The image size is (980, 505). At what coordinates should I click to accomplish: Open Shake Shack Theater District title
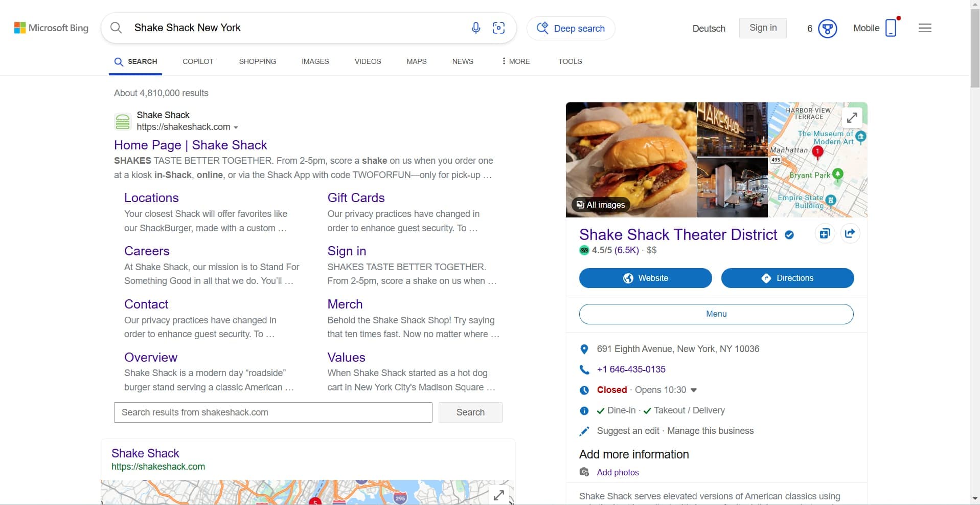(678, 235)
